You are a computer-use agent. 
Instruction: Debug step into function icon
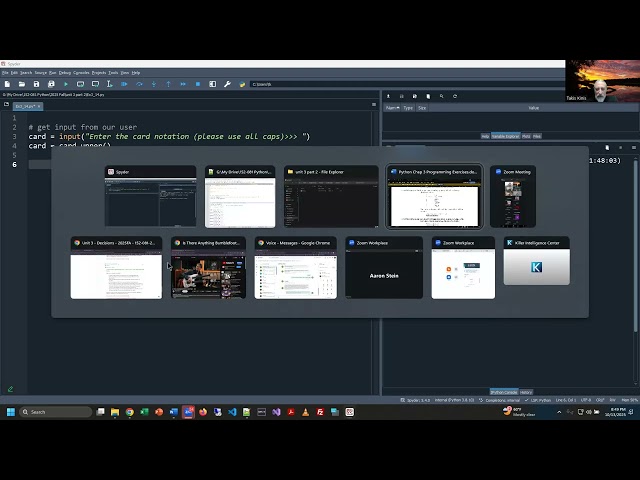[154, 84]
